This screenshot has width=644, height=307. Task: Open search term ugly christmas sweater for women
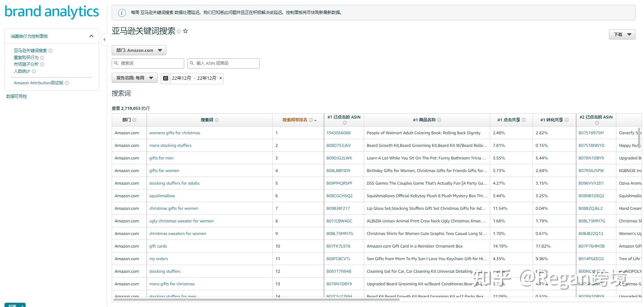(181, 221)
